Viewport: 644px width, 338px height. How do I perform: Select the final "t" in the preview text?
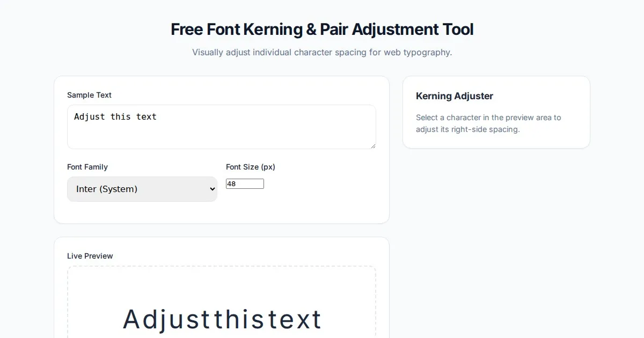[x=316, y=320]
